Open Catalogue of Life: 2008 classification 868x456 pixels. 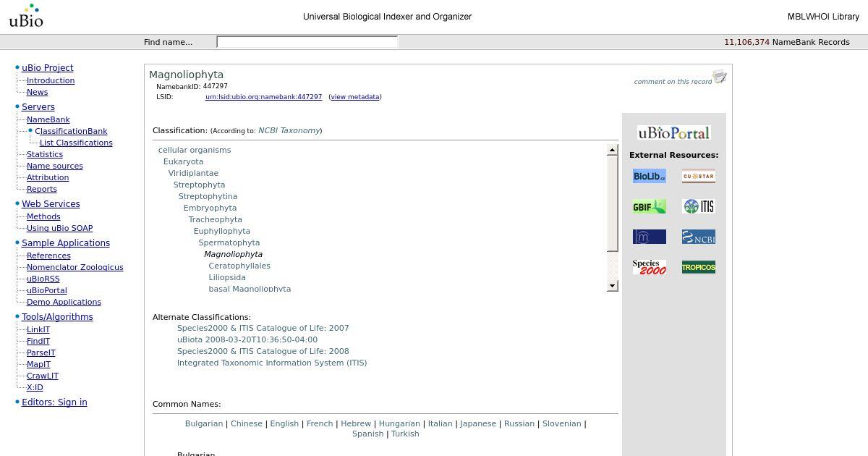(263, 351)
